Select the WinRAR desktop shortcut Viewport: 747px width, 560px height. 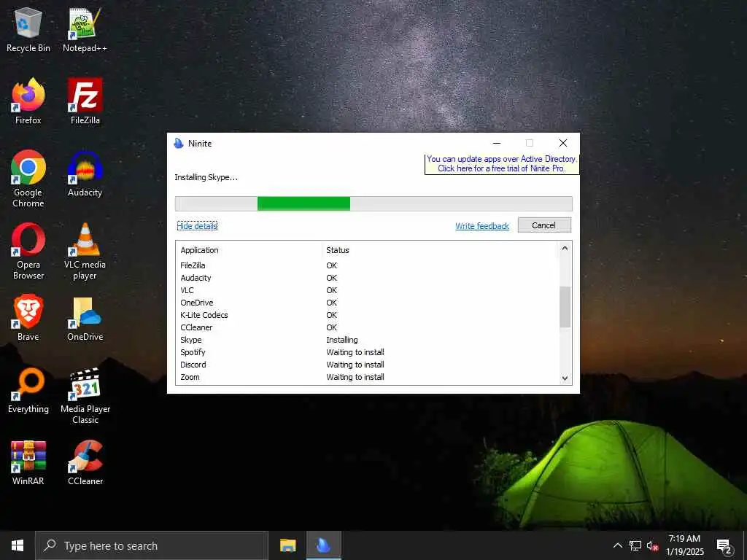tap(28, 463)
